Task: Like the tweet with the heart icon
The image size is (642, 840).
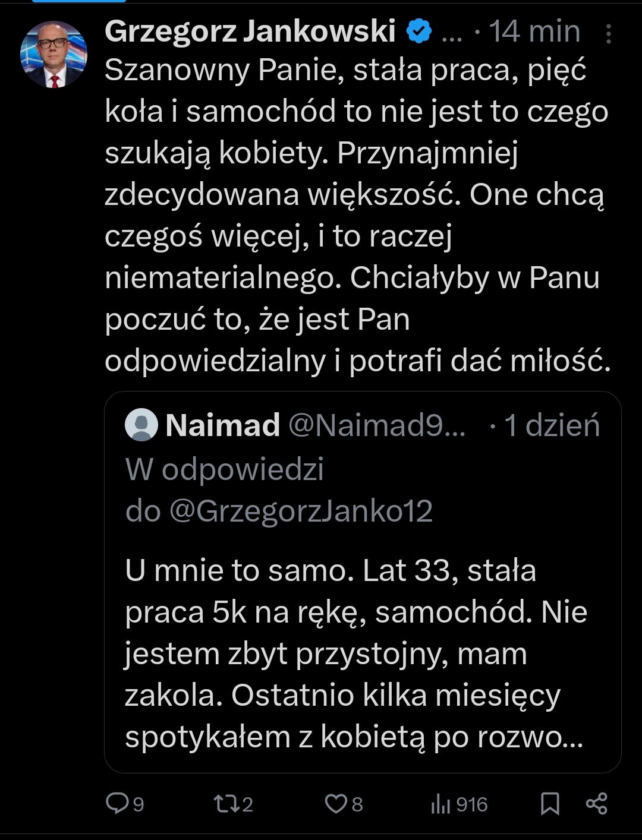Action: 336,804
